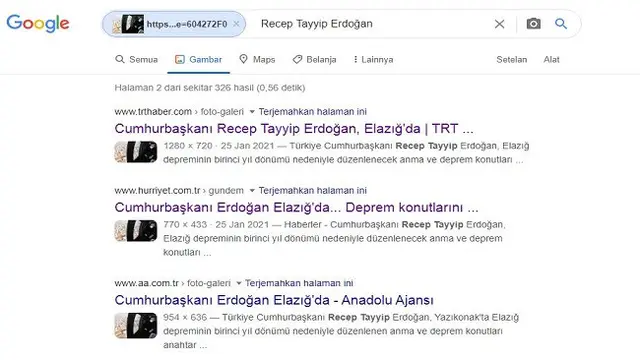The width and height of the screenshot is (640, 360).
Task: Open Cumhurbaşkanı Erdoğan Elazığ'da Deprem konutlarını result
Action: click(x=296, y=207)
